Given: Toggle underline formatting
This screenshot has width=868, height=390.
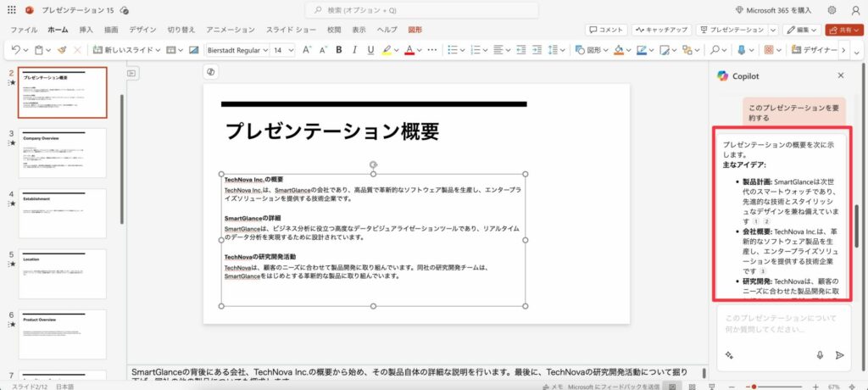Looking at the screenshot, I should (x=370, y=50).
